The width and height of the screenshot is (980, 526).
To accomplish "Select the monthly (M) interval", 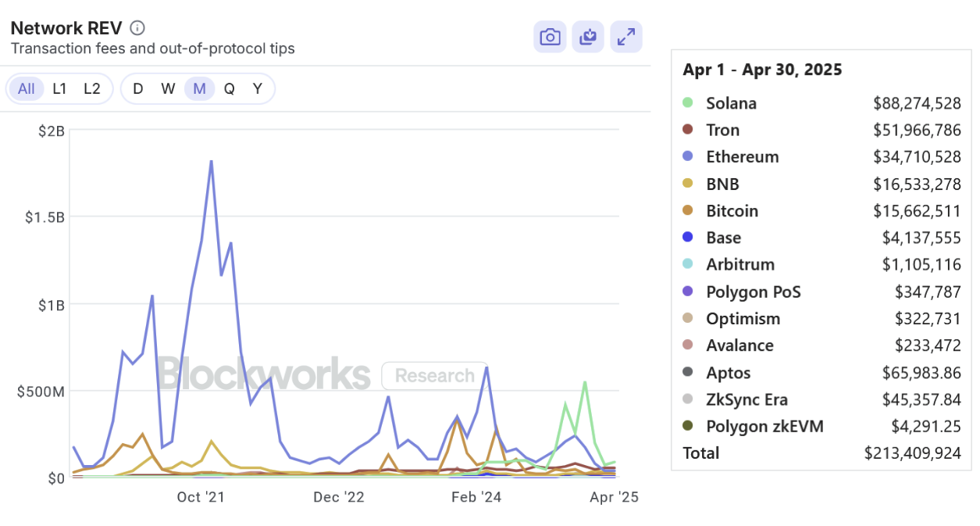I will [x=199, y=88].
